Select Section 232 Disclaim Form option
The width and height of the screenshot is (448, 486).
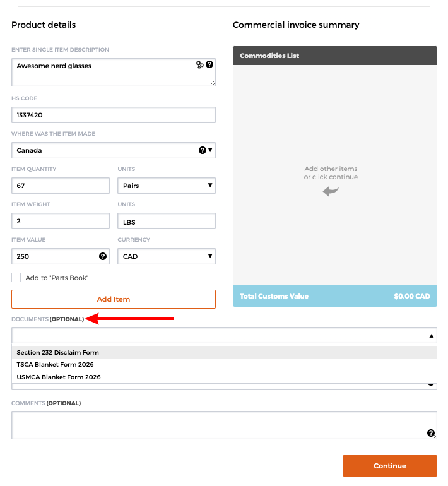tap(58, 352)
